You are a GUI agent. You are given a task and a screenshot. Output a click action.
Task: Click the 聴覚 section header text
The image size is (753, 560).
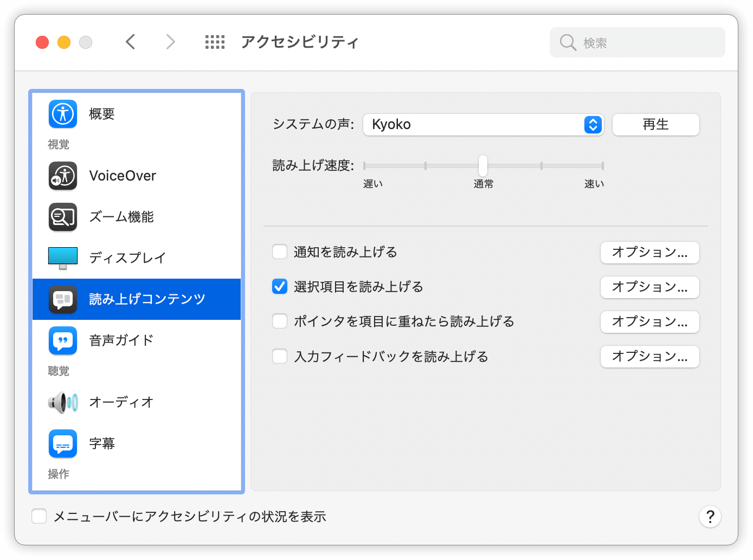click(x=59, y=371)
